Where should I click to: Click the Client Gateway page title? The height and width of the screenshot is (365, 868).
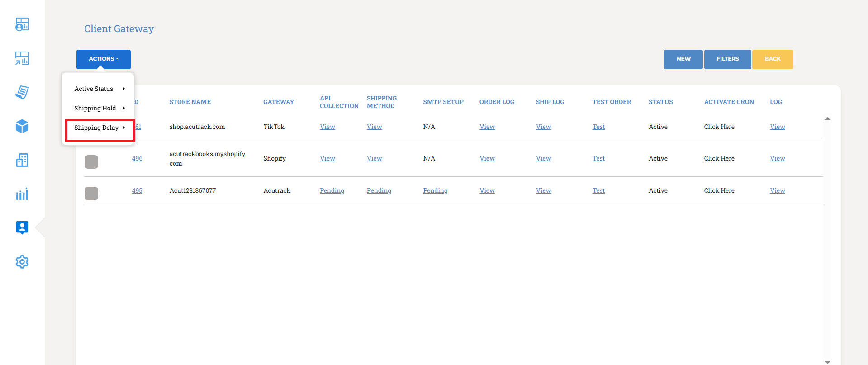[119, 29]
